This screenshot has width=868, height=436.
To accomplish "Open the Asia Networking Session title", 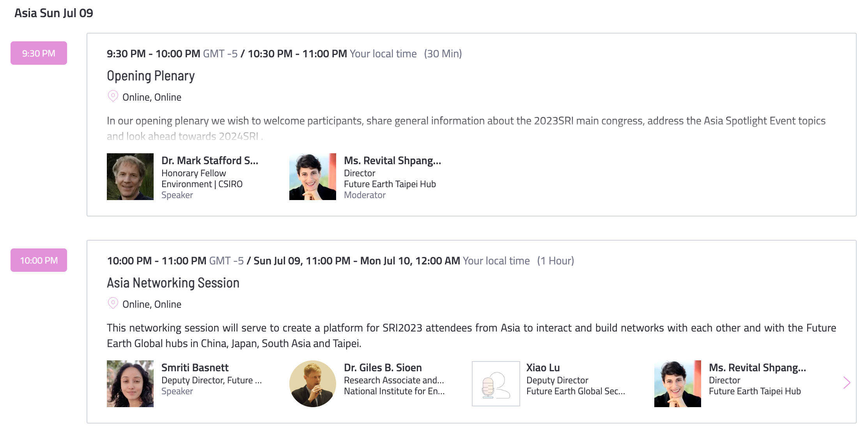I will [173, 283].
